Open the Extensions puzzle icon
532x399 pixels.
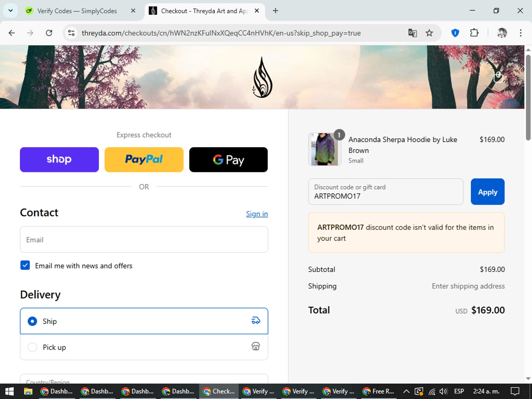[474, 33]
